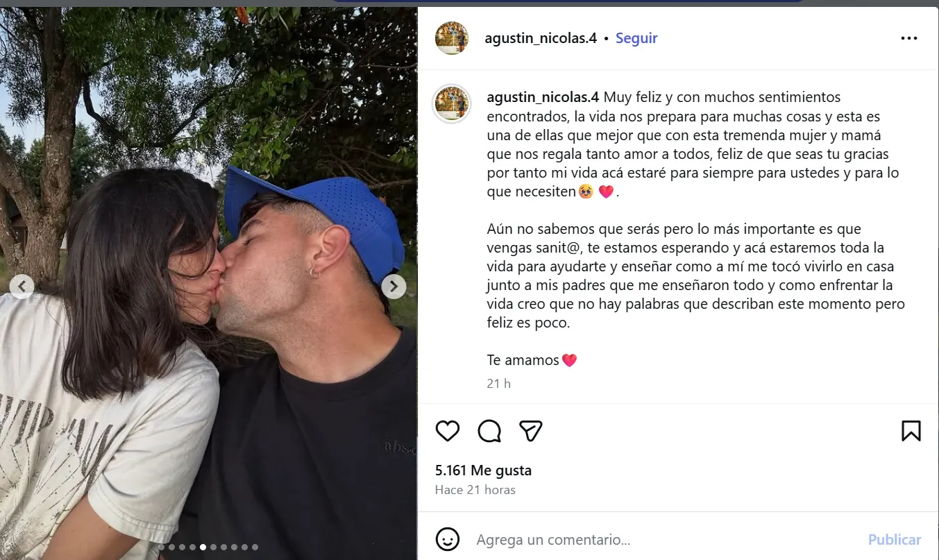The image size is (939, 560).
Task: Follow agustin_nicolas.4 with Seguir
Action: pos(636,38)
